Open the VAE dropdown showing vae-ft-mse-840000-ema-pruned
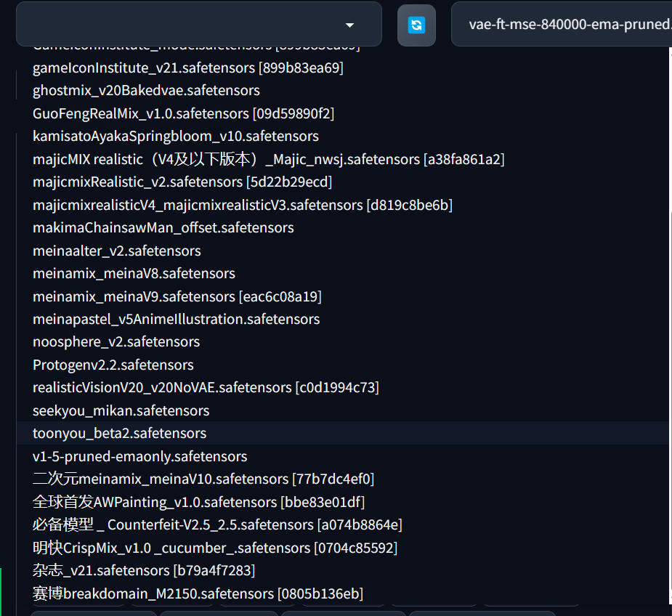The height and width of the screenshot is (616, 672). click(562, 25)
